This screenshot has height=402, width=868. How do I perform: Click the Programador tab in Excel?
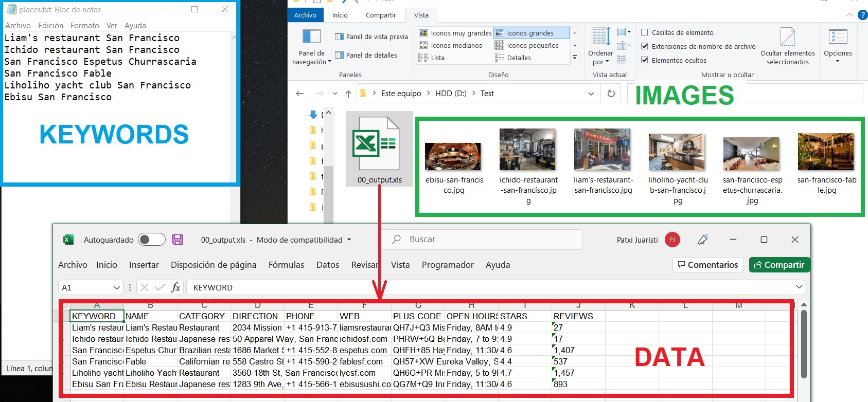[448, 265]
